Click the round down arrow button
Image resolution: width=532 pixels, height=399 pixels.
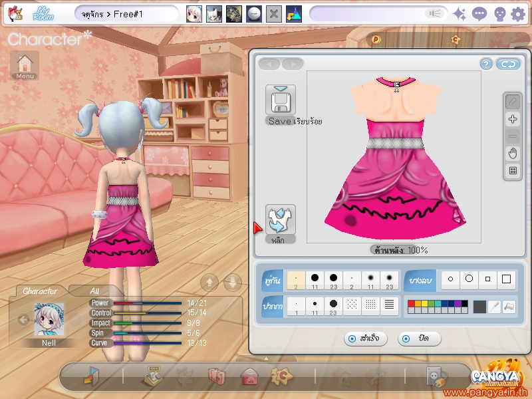coord(233,282)
